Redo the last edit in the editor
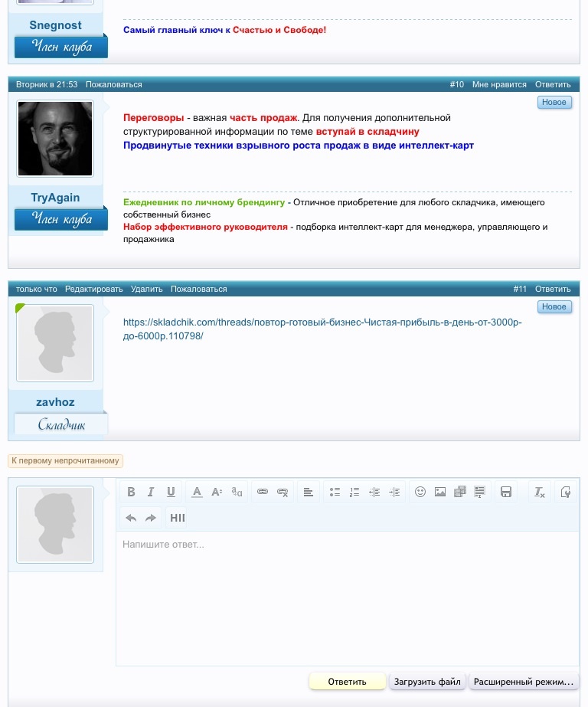588x707 pixels. [151, 518]
